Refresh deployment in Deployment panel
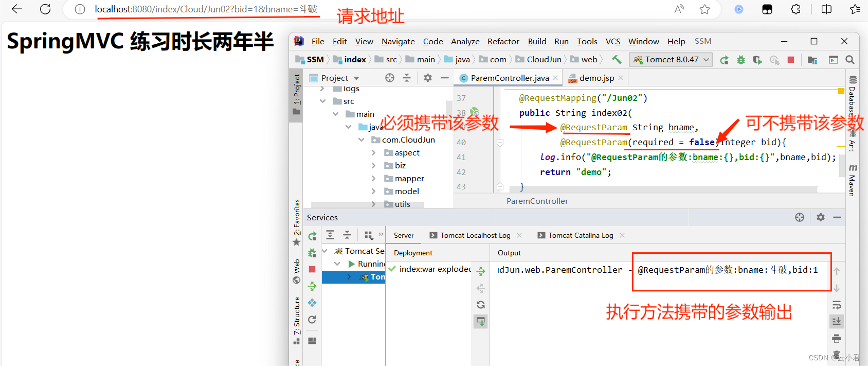Viewport: 868px width, 366px height. (481, 305)
